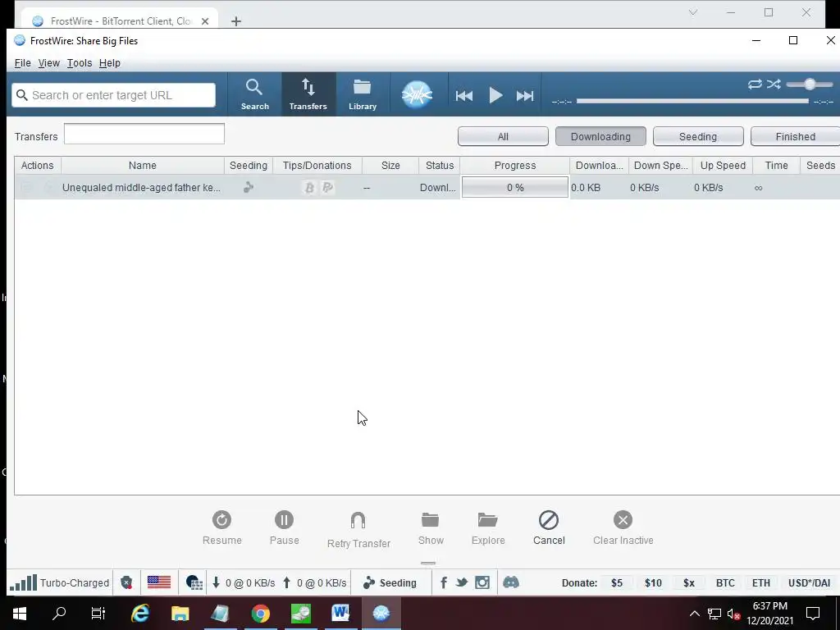The image size is (840, 630).
Task: Open the Search tab in toolbar
Action: 254,94
